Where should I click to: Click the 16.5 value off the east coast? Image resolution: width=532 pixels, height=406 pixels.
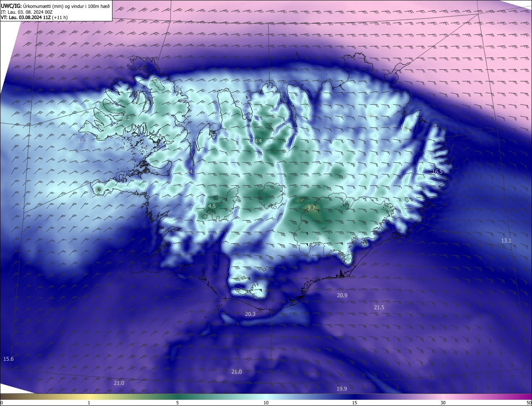[x=437, y=171]
